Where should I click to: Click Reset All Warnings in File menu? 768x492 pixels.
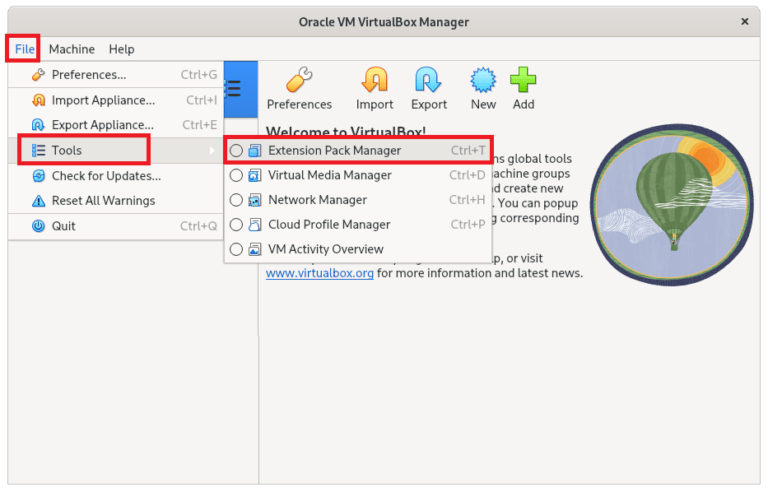103,201
